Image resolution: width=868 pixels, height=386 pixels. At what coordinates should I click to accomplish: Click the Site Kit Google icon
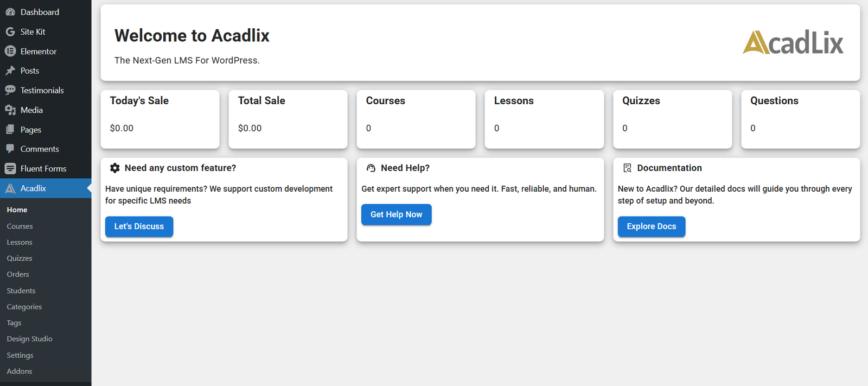(x=10, y=32)
